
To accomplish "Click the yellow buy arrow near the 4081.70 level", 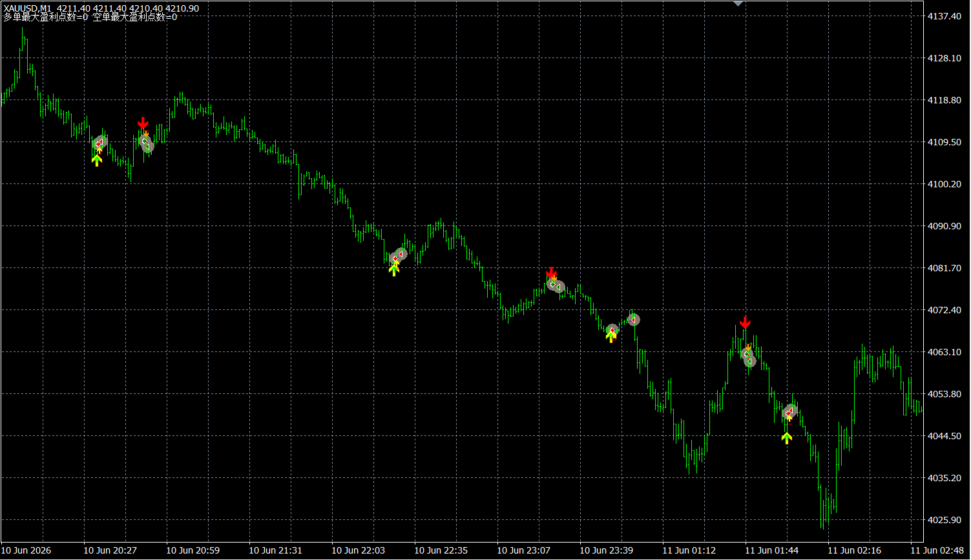I will [x=393, y=270].
